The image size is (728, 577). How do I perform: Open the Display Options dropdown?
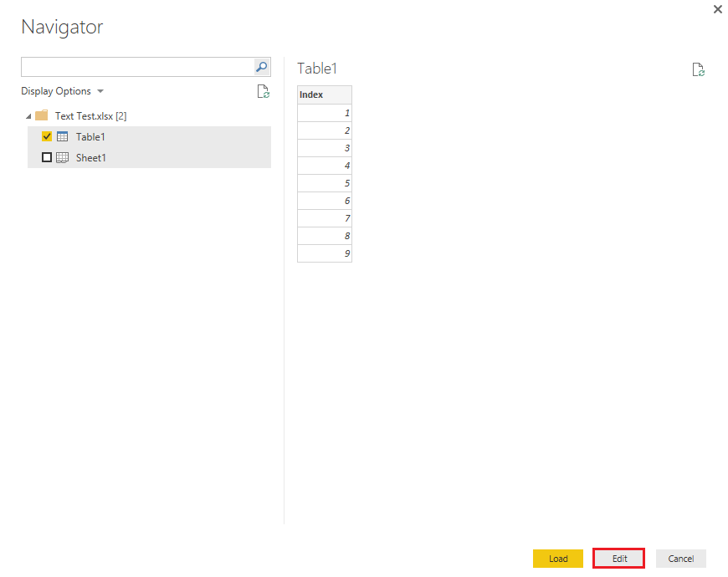click(x=62, y=91)
